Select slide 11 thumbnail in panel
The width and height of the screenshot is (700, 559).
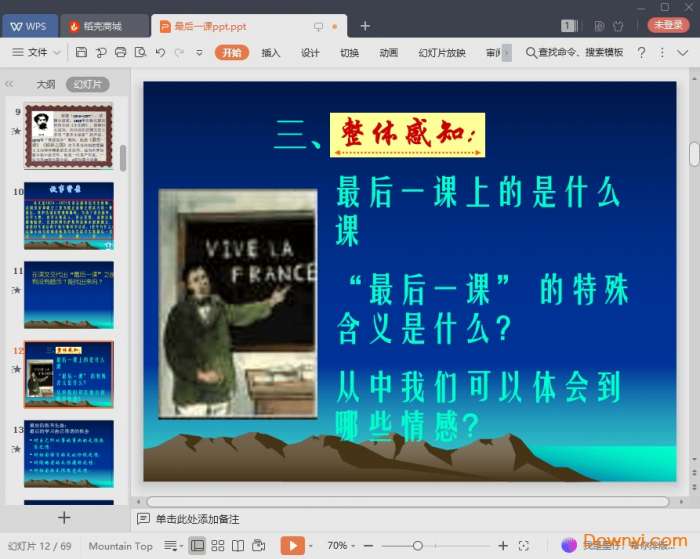click(69, 294)
